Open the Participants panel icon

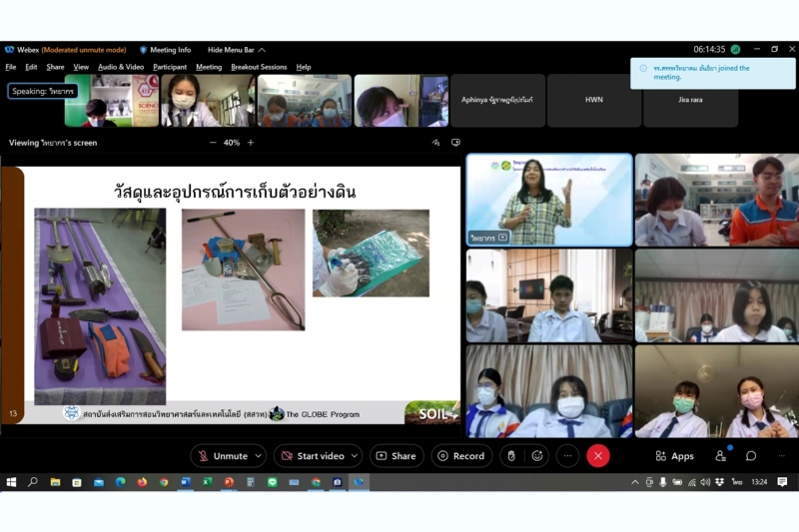coord(720,456)
